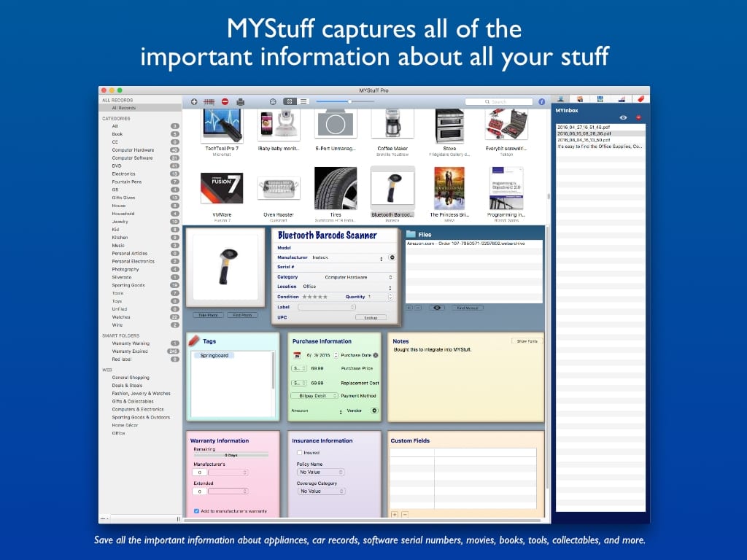Click the printer icon in the toolbar
This screenshot has width=747, height=560.
point(241,101)
